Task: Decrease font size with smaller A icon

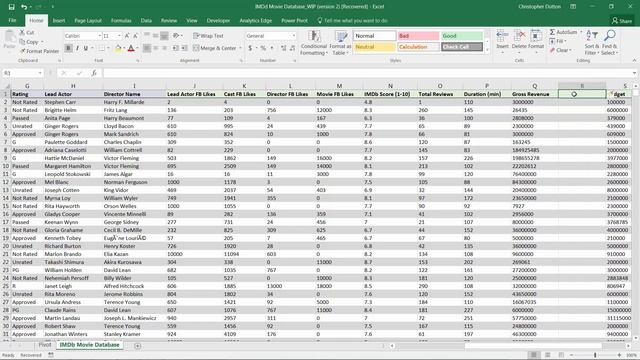Action: (x=136, y=36)
